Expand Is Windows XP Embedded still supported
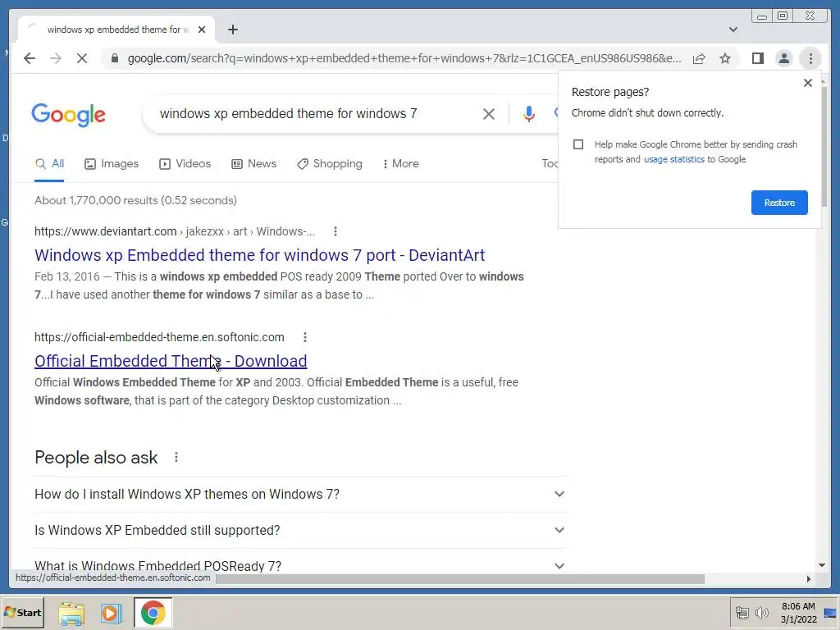The height and width of the screenshot is (630, 840). pos(300,530)
